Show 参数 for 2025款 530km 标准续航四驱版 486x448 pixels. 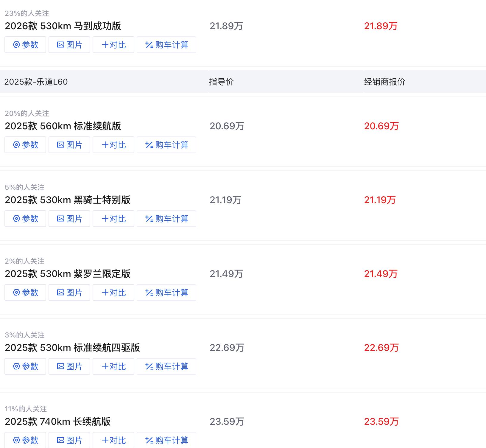point(25,366)
